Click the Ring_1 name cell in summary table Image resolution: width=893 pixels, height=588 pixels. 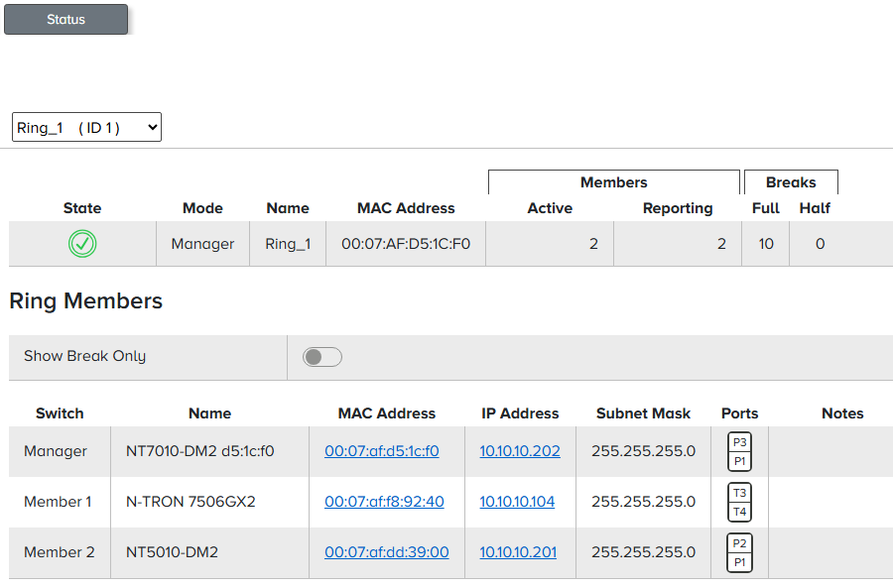(x=288, y=244)
